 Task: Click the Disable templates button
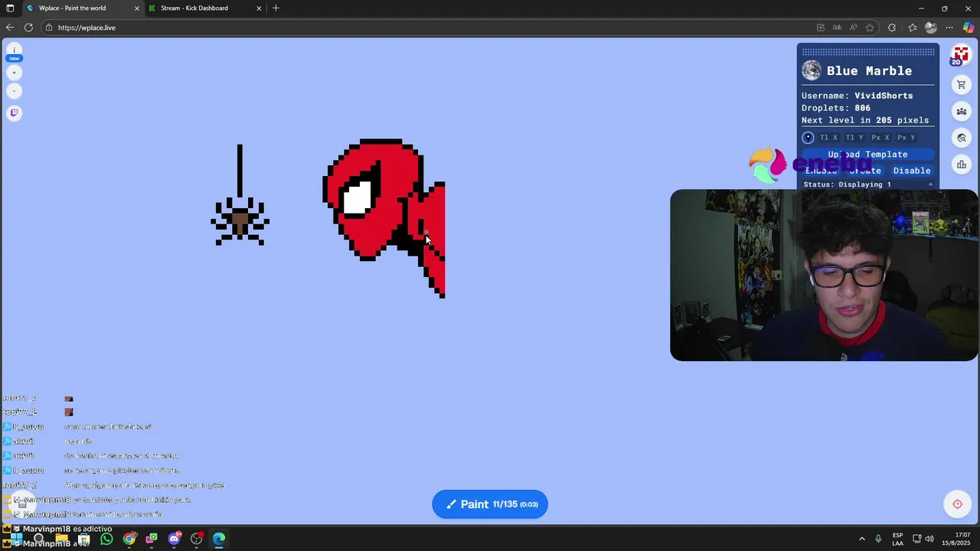[911, 171]
